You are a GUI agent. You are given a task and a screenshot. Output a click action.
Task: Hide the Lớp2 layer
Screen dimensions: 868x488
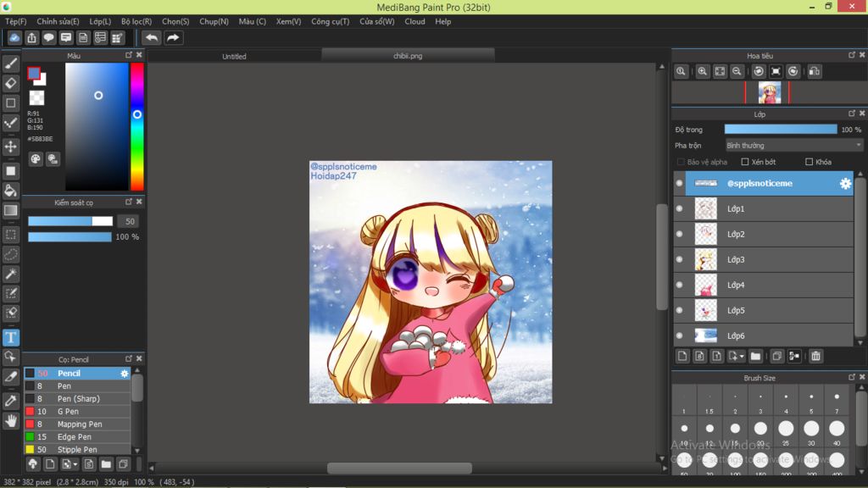click(x=679, y=234)
